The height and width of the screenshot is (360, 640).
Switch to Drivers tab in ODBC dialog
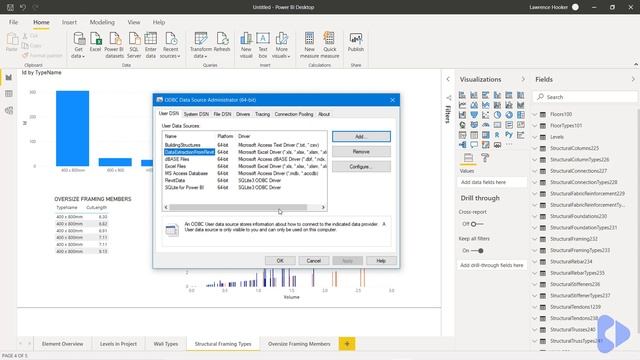[x=243, y=114]
